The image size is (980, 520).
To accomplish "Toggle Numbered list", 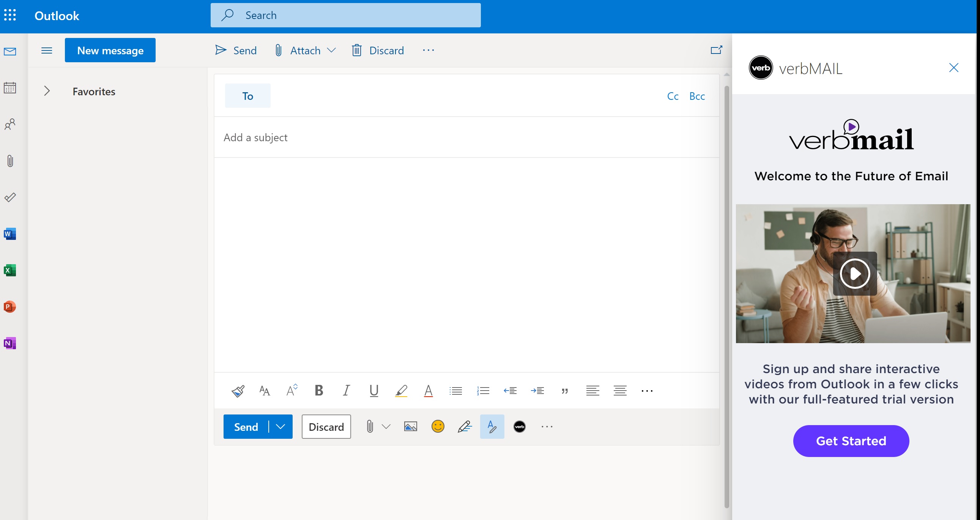I will pyautogui.click(x=483, y=391).
